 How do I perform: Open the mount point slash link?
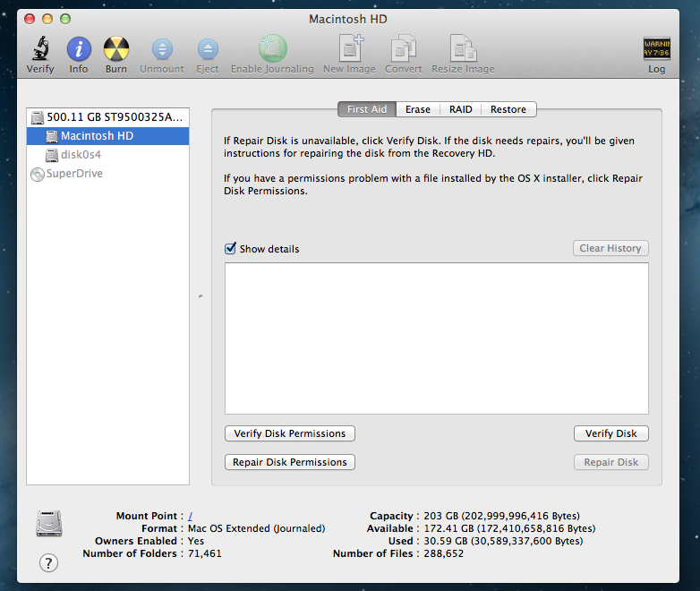coord(190,516)
